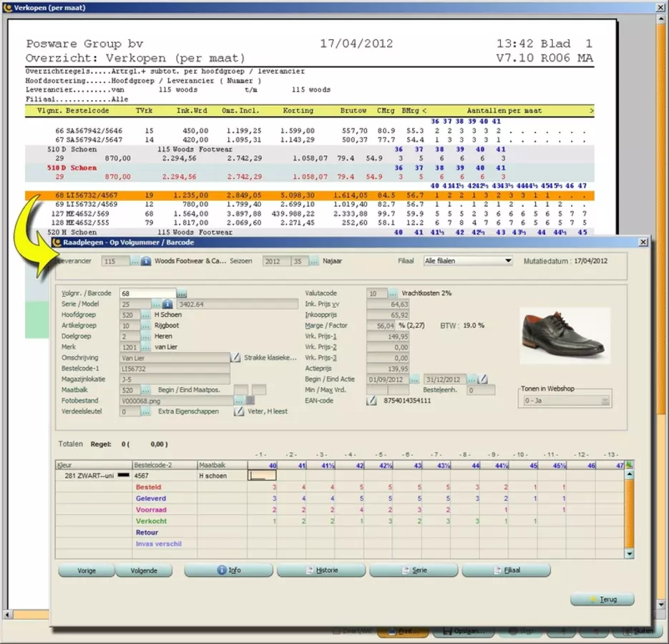Click the edit icon beside EAN-code
Viewport: 669px width, 644px height.
[371, 401]
